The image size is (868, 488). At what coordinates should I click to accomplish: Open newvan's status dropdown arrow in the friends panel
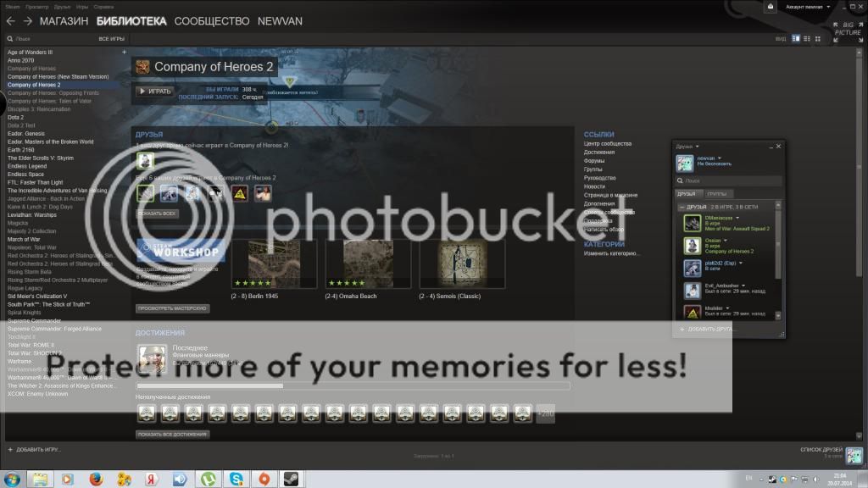coord(720,158)
